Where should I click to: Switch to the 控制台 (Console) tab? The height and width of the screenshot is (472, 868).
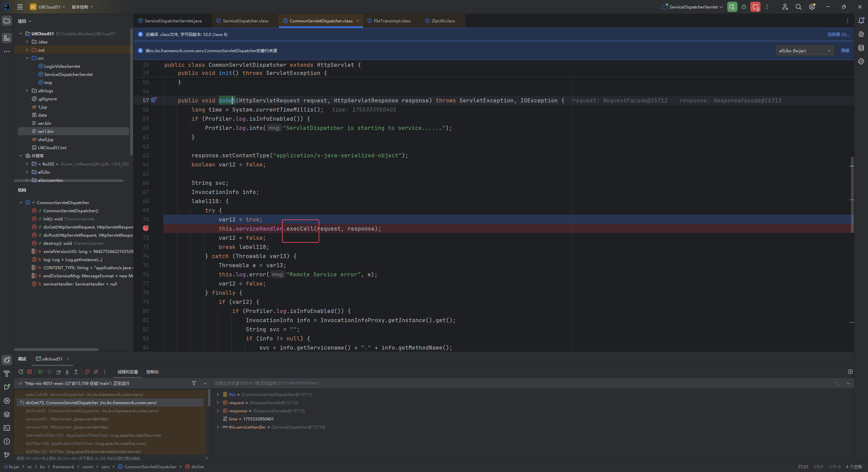click(153, 372)
